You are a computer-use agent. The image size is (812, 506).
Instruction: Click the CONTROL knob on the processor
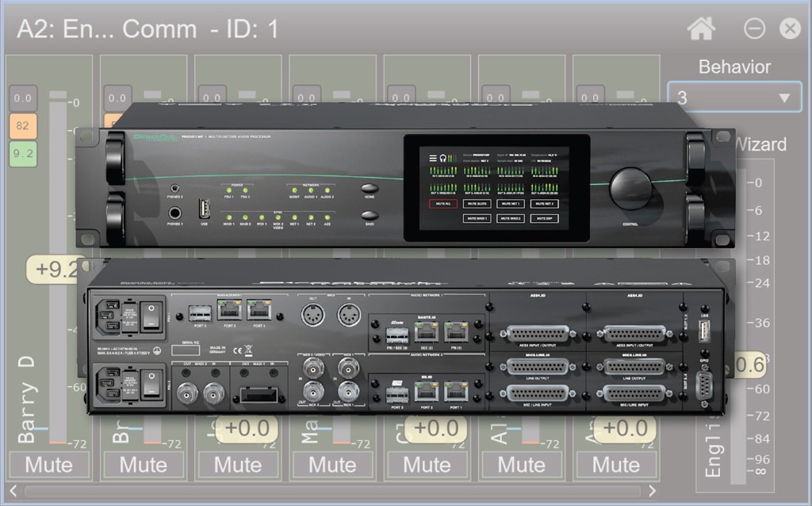630,188
